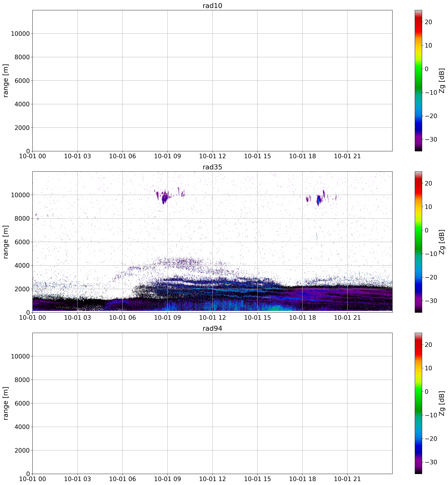The image size is (448, 485).
Task: Click the '10-01 06' tick label under rad10
Action: [122, 156]
